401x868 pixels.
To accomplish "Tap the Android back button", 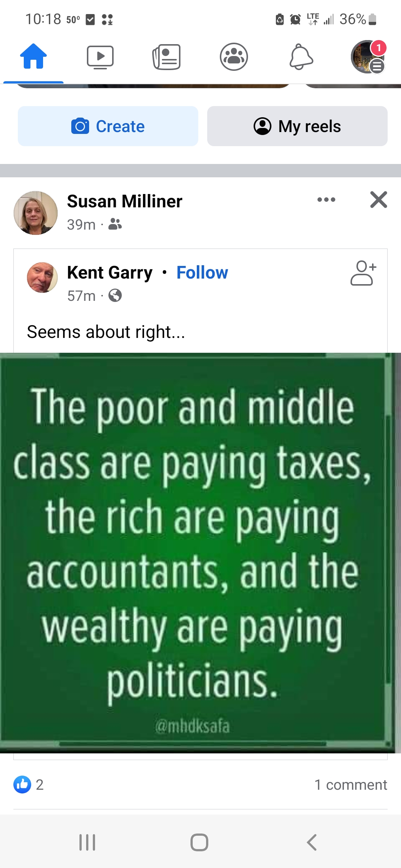I will [312, 842].
